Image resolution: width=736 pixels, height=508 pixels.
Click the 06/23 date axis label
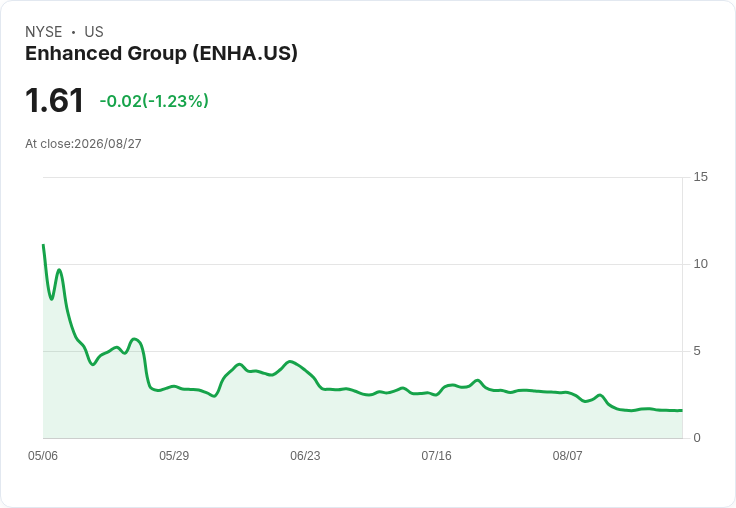(305, 456)
